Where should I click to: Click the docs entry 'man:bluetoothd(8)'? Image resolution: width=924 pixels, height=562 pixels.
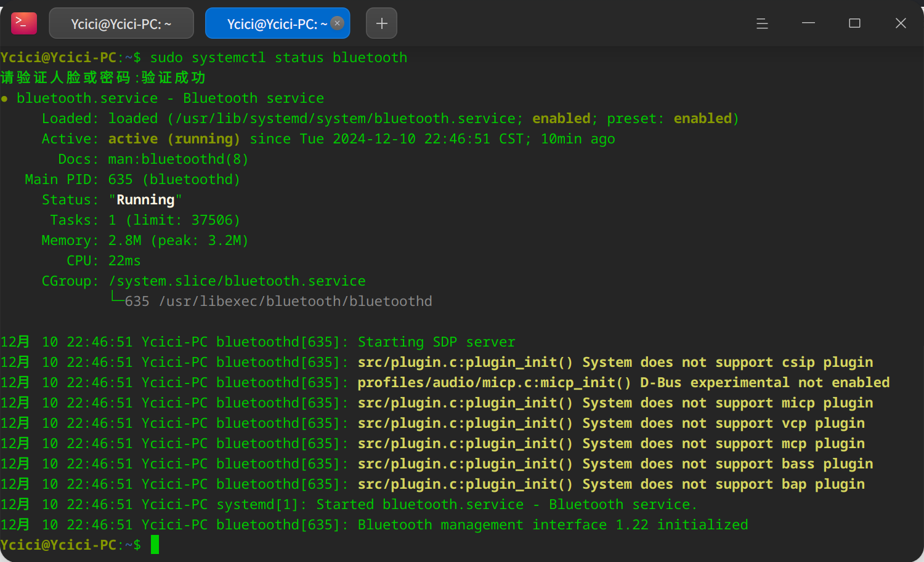[x=178, y=159]
